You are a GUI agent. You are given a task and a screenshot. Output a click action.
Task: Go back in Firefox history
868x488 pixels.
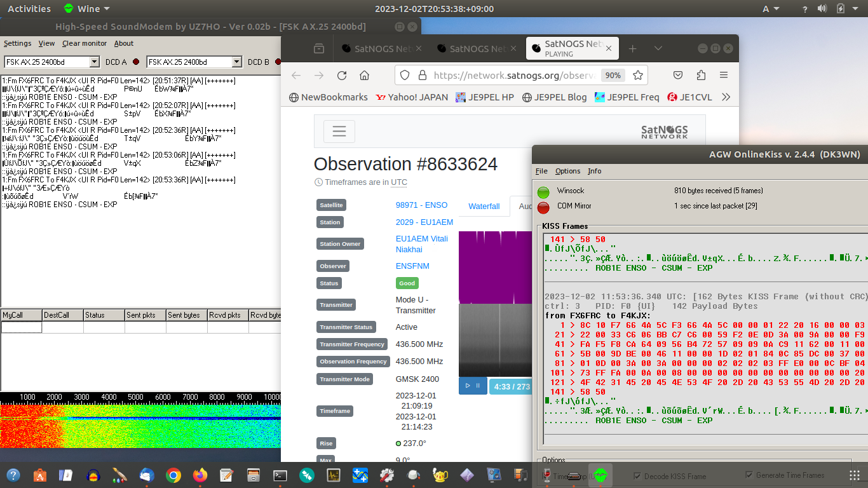(x=296, y=75)
